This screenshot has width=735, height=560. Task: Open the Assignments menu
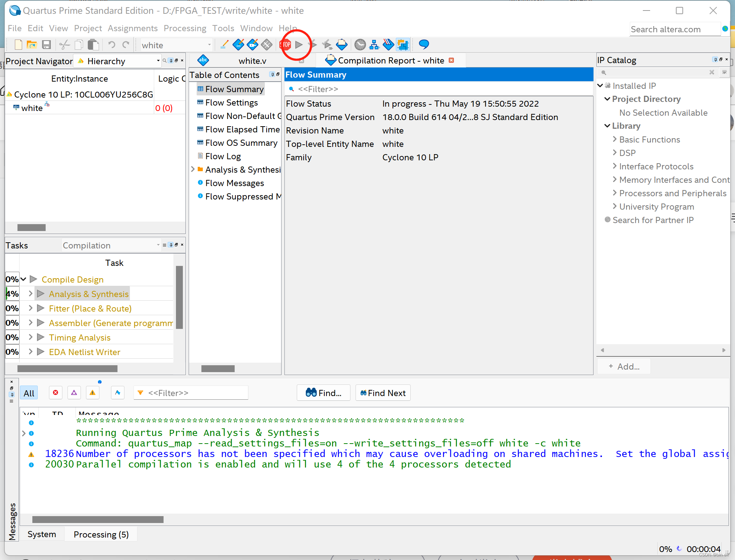click(132, 28)
